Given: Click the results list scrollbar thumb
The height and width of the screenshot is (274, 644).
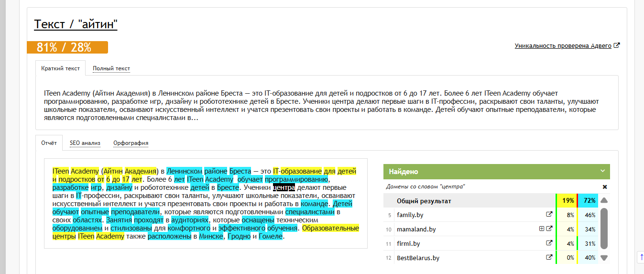Looking at the screenshot, I should [x=604, y=229].
